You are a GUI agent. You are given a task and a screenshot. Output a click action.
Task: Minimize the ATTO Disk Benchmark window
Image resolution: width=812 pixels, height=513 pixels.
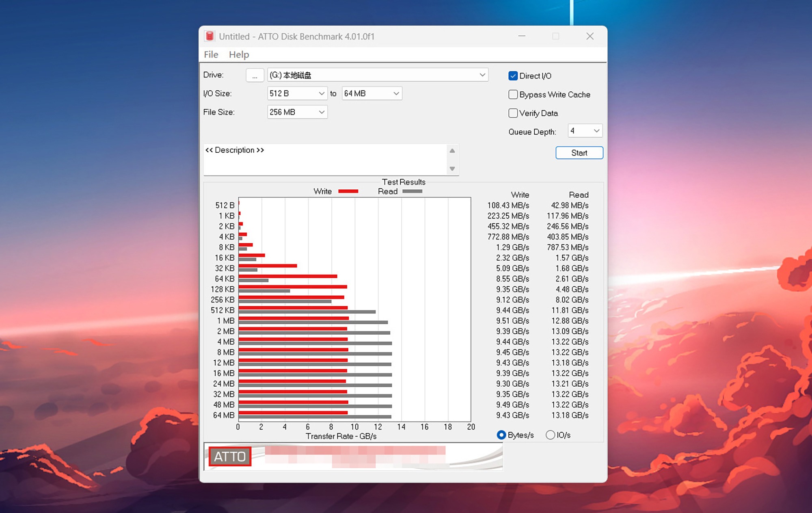pyautogui.click(x=522, y=36)
